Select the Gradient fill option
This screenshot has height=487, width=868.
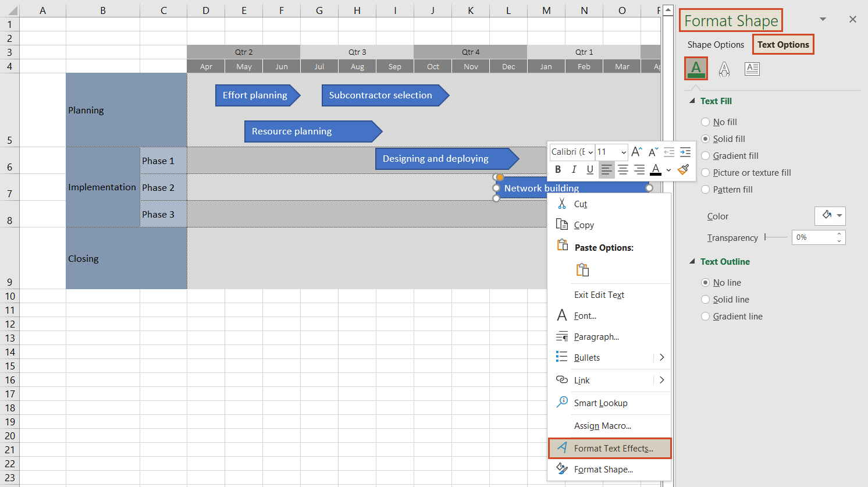(705, 155)
